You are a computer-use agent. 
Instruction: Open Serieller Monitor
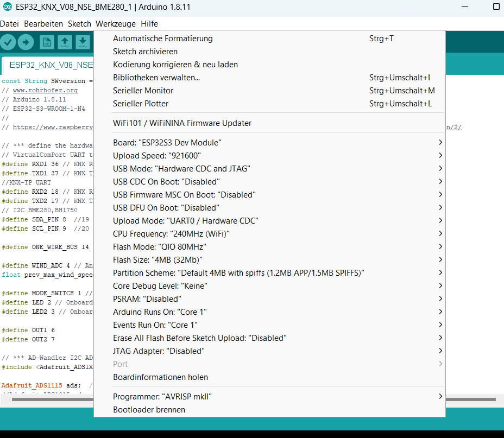click(x=269, y=91)
